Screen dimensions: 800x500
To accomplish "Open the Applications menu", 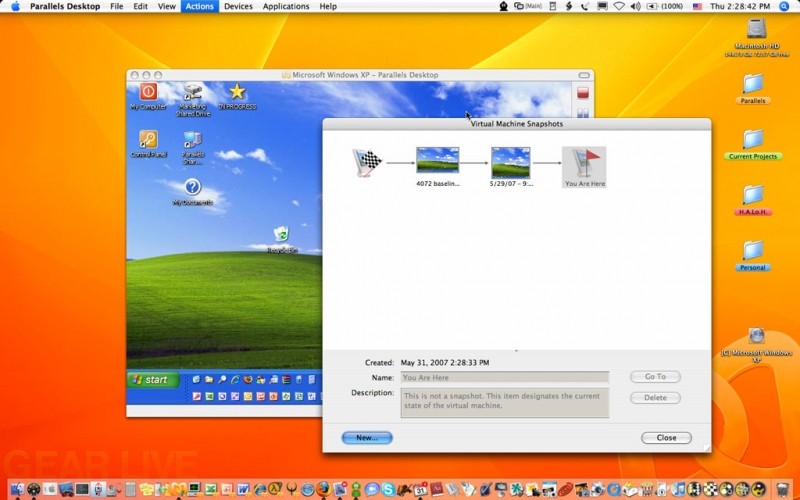I will point(286,6).
